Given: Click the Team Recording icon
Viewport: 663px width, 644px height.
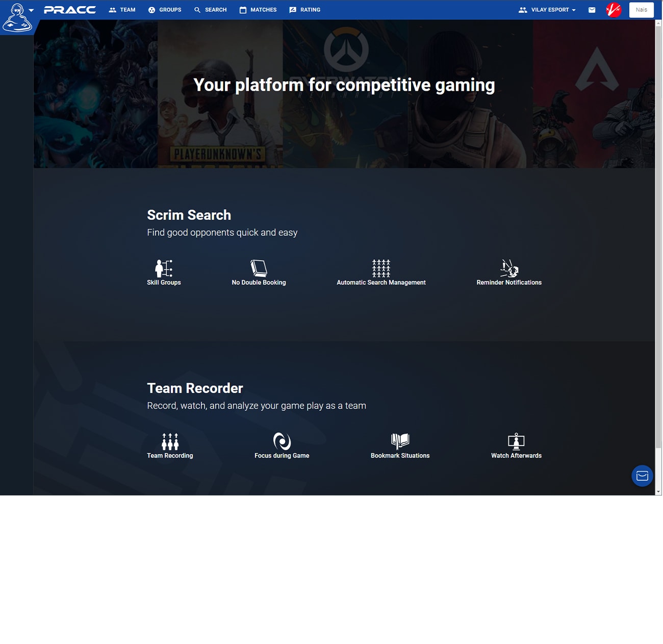Looking at the screenshot, I should pyautogui.click(x=170, y=441).
